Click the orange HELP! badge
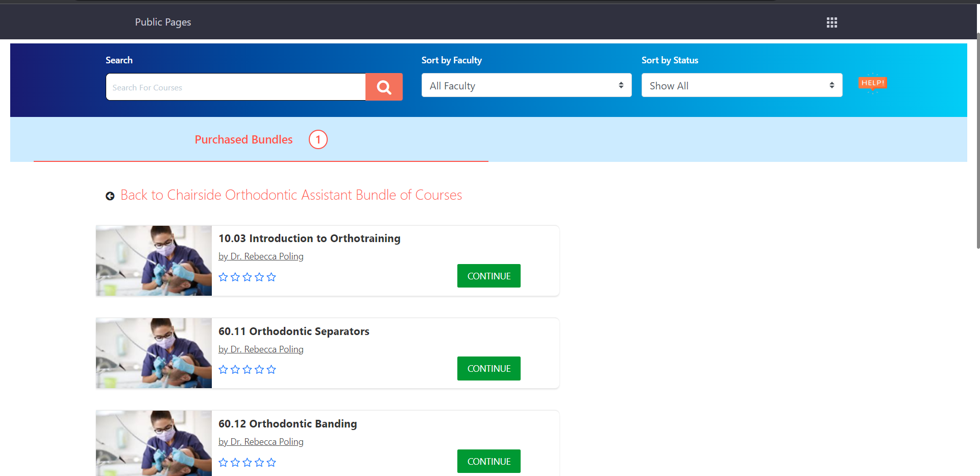The height and width of the screenshot is (476, 980). [872, 83]
